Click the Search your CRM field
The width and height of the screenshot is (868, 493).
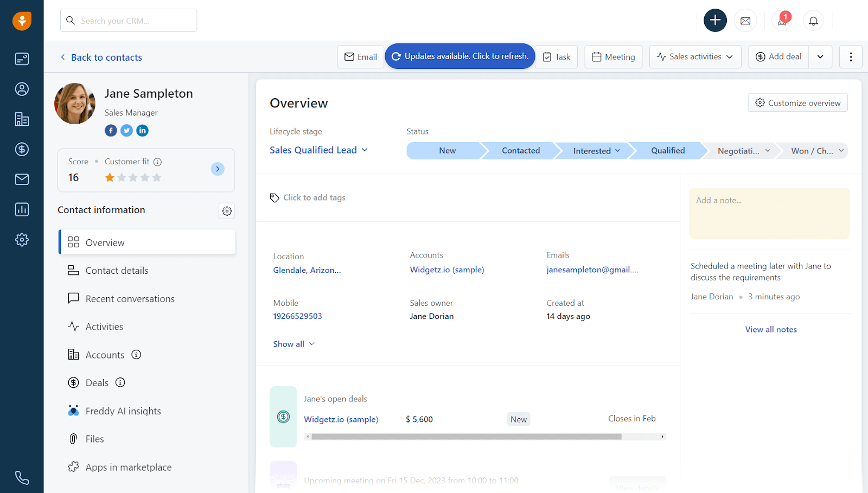tap(129, 20)
